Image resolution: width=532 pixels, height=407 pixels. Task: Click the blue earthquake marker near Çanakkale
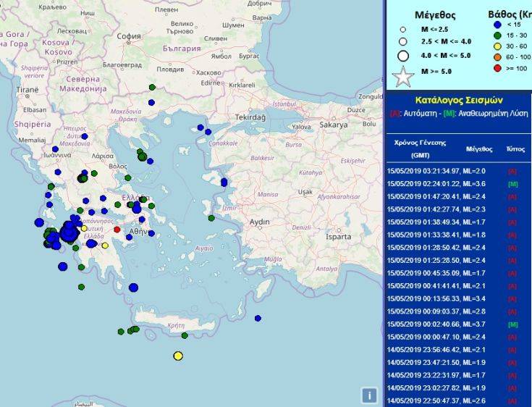click(x=208, y=132)
